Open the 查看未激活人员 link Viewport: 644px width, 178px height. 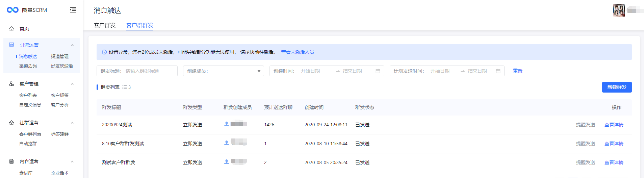298,52
